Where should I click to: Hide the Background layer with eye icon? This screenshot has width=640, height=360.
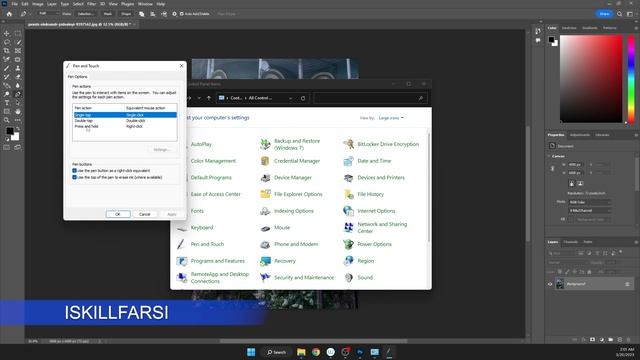[550, 284]
